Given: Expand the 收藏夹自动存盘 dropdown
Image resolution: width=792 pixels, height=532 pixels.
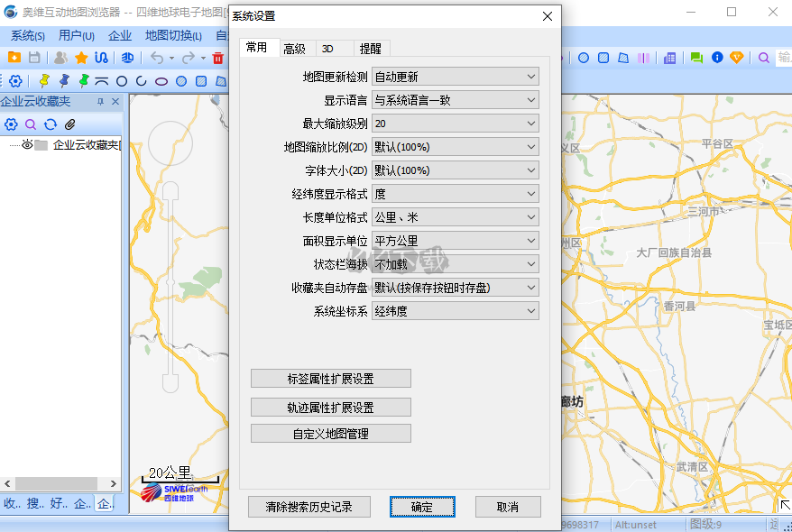Looking at the screenshot, I should [x=531, y=287].
